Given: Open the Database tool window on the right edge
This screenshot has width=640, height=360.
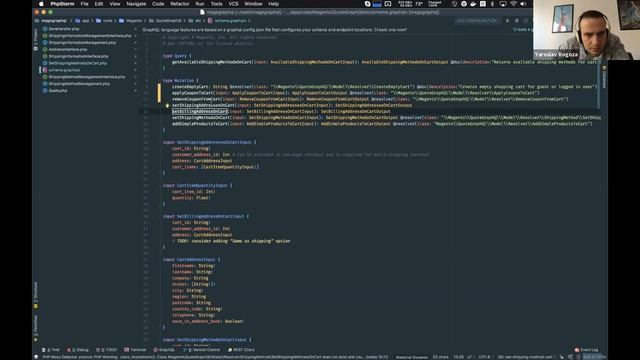Looking at the screenshot, I should [604, 77].
